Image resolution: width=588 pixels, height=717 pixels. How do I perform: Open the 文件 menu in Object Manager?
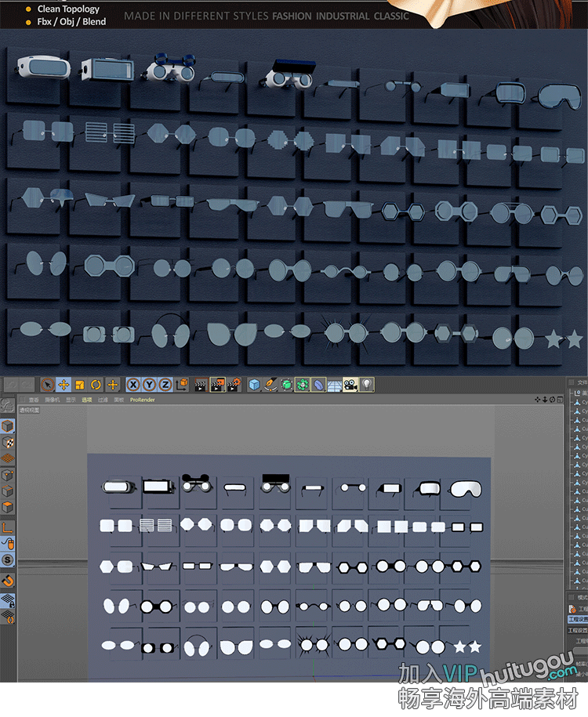582,382
